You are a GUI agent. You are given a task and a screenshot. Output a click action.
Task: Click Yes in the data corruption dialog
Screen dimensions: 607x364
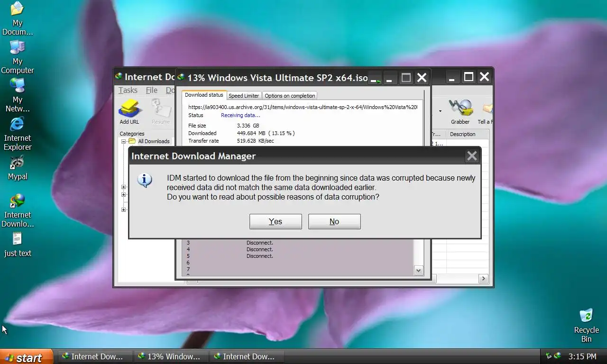(276, 221)
